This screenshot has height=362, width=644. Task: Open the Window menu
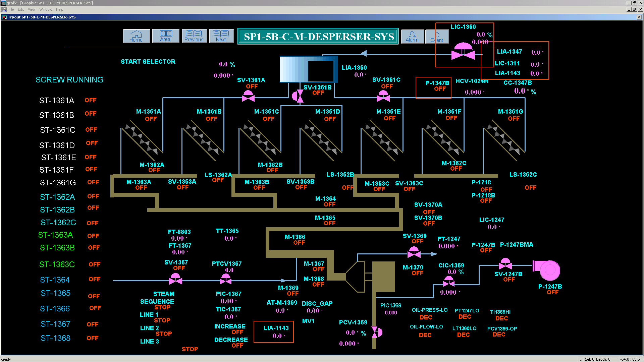coord(46,9)
